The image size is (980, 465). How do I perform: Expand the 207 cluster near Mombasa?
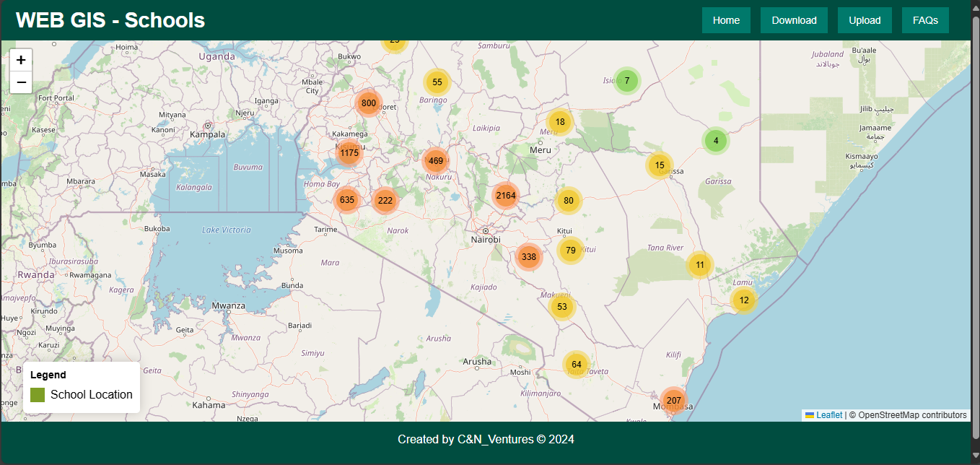click(x=674, y=401)
